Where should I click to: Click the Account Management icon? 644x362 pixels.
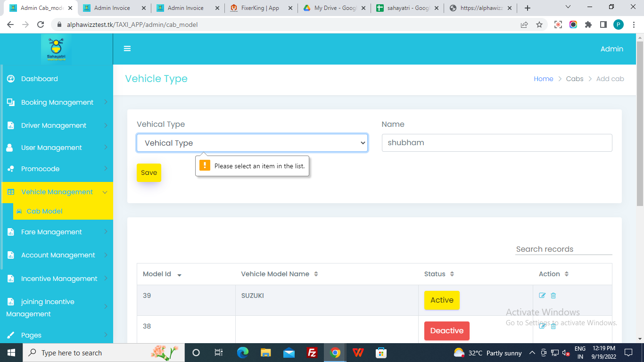10,255
